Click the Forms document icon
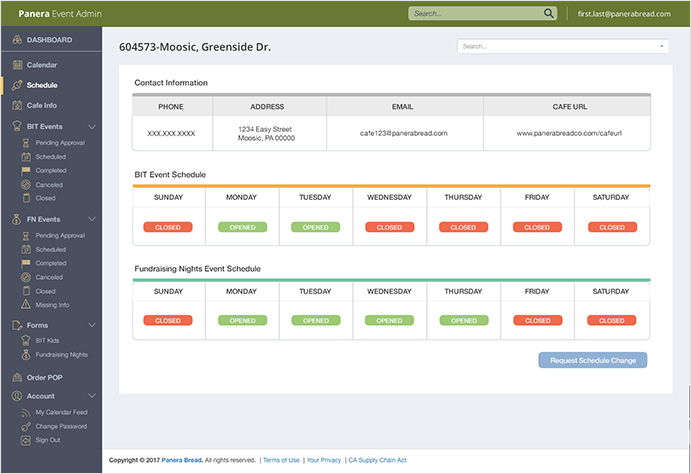This screenshot has width=691, height=474. (17, 325)
